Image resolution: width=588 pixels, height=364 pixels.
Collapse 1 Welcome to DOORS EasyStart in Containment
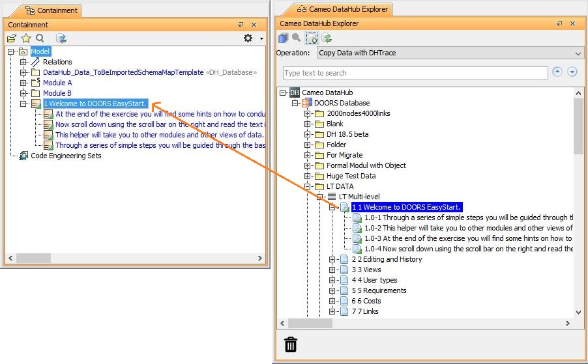[23, 104]
